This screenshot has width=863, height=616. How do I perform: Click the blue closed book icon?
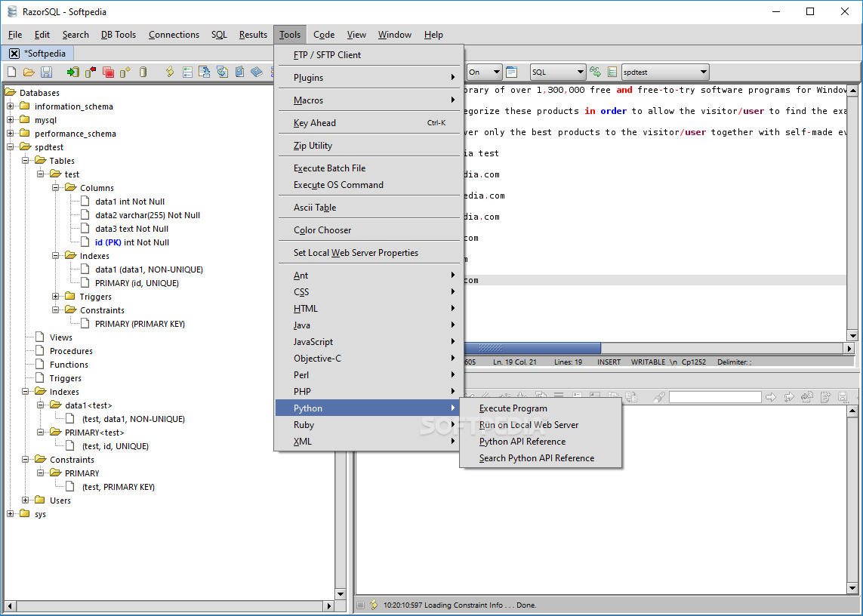point(257,72)
